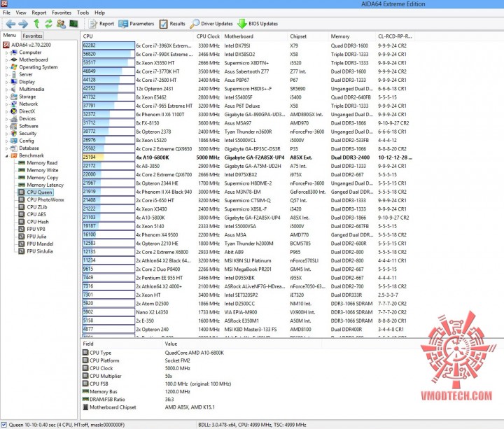This screenshot has width=504, height=429.
Task: Click the Motherboard Chipset field row
Action: tap(149, 407)
